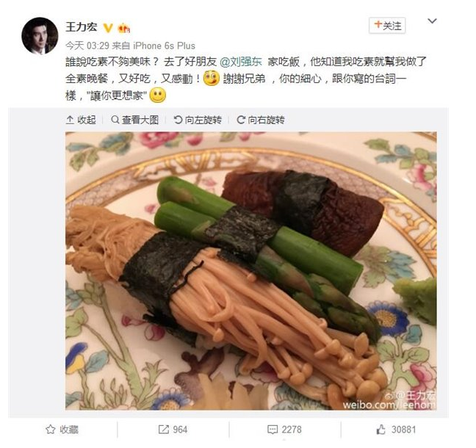
Task: Collapse the image with 收起
Action: (x=81, y=120)
